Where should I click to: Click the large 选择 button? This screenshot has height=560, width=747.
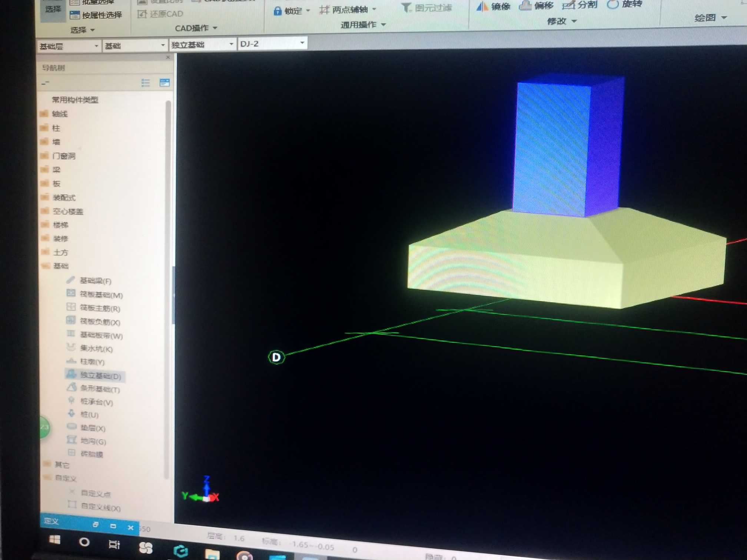click(x=53, y=10)
